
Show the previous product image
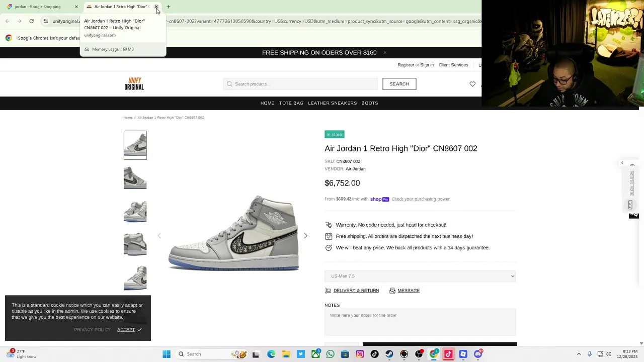click(x=159, y=236)
